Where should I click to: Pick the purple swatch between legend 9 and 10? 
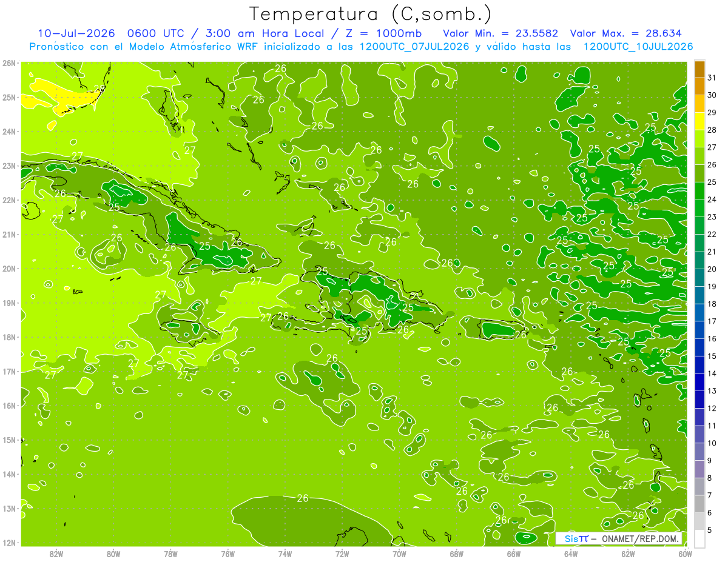(699, 452)
